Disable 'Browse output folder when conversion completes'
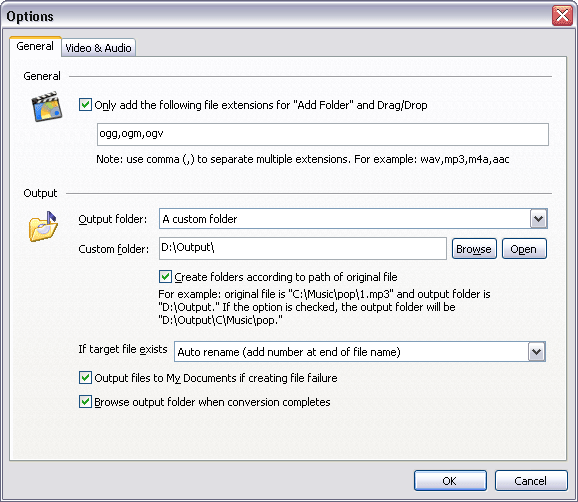The width and height of the screenshot is (578, 502). pyautogui.click(x=85, y=402)
